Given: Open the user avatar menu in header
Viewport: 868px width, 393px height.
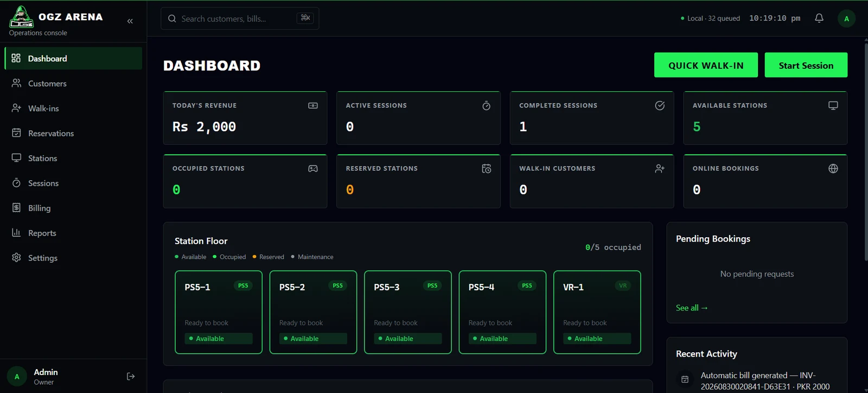Looking at the screenshot, I should (846, 18).
